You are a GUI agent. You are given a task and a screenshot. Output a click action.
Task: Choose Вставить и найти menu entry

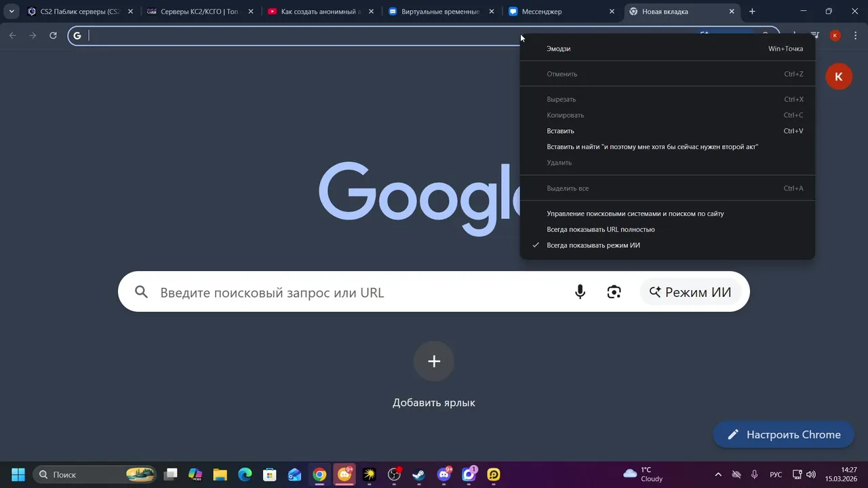point(667,146)
